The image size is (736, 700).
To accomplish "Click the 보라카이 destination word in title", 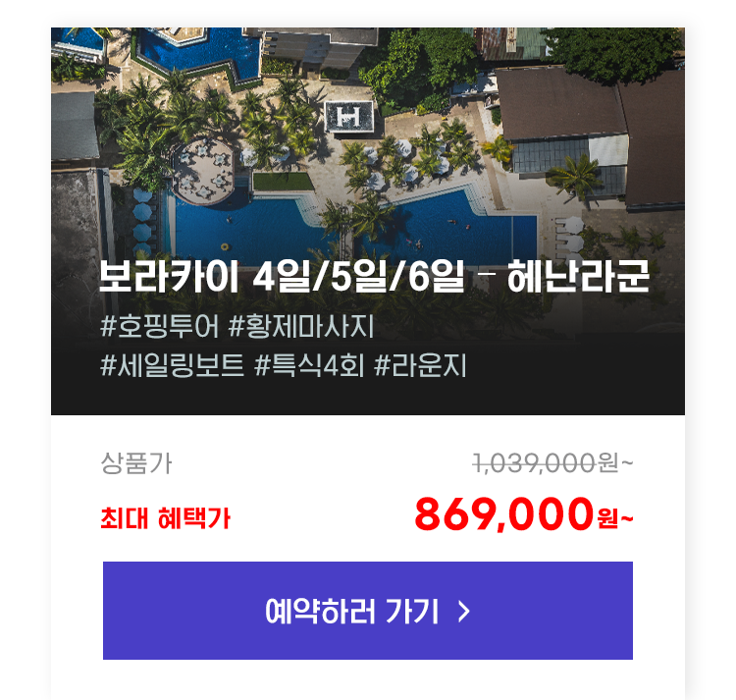I will pyautogui.click(x=169, y=276).
